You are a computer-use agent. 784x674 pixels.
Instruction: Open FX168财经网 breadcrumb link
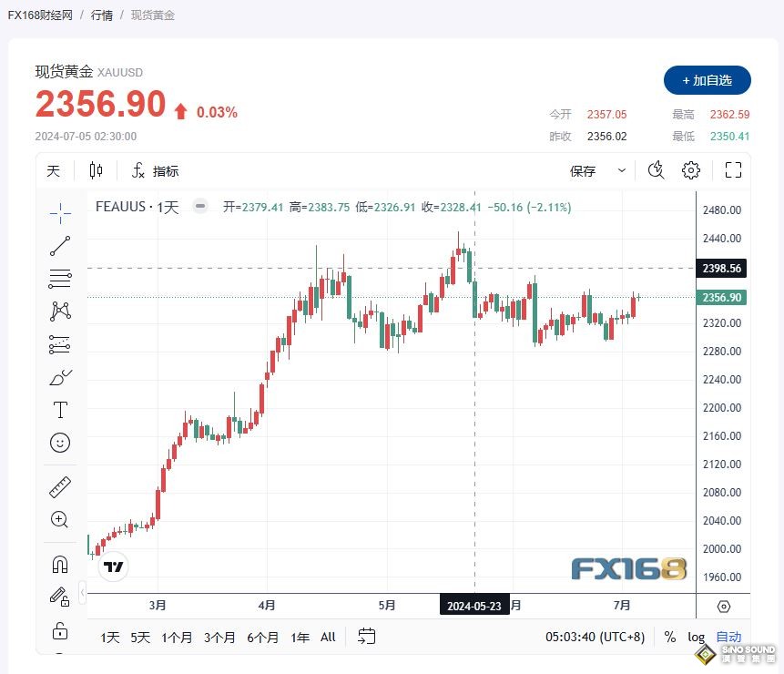40,15
